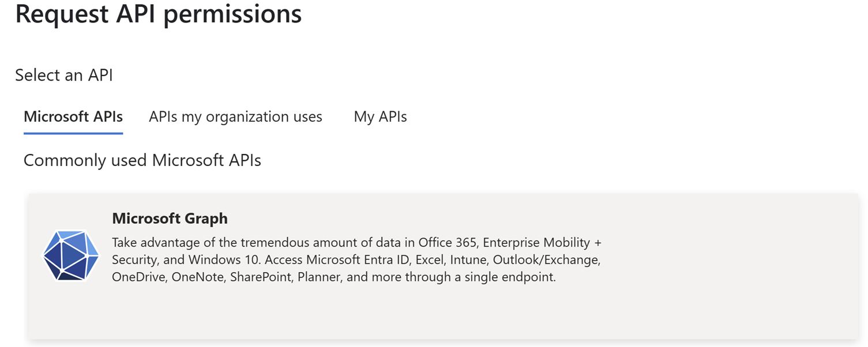Click the Commonly used Microsoft APIs header
The height and width of the screenshot is (347, 868).
point(142,160)
